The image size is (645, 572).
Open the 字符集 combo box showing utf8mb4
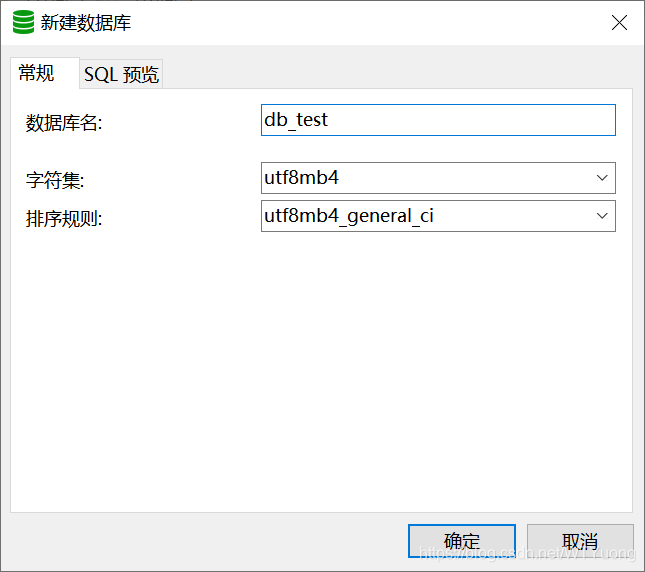coord(438,178)
